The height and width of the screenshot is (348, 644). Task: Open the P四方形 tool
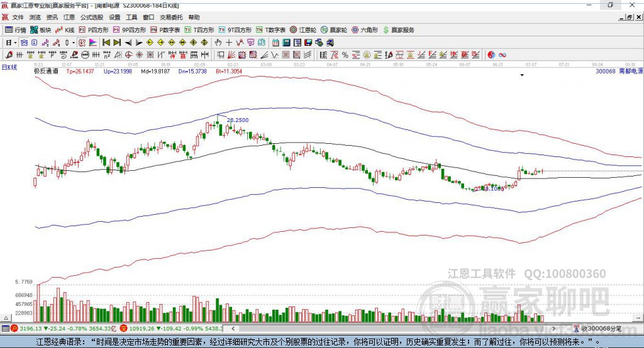94,30
